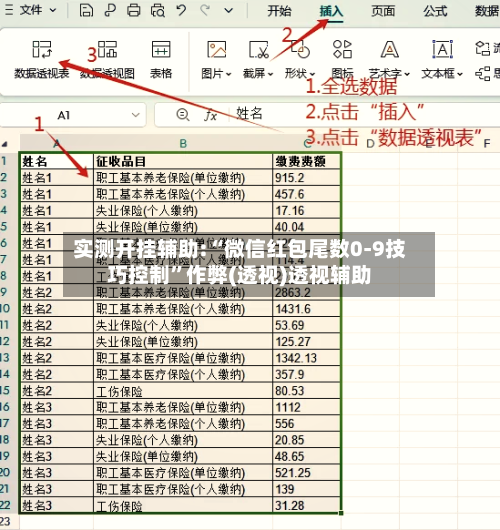Expand the quick access toolbar chevron

point(229,10)
